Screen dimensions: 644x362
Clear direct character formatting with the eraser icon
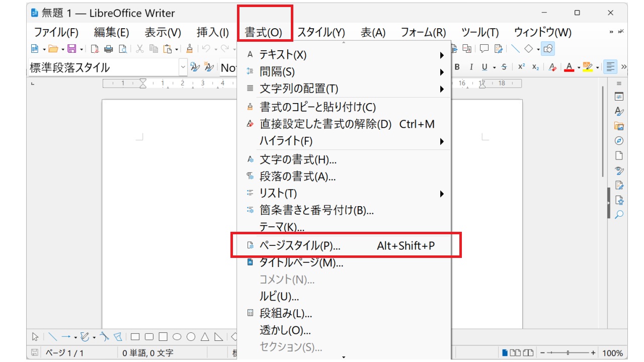point(553,66)
